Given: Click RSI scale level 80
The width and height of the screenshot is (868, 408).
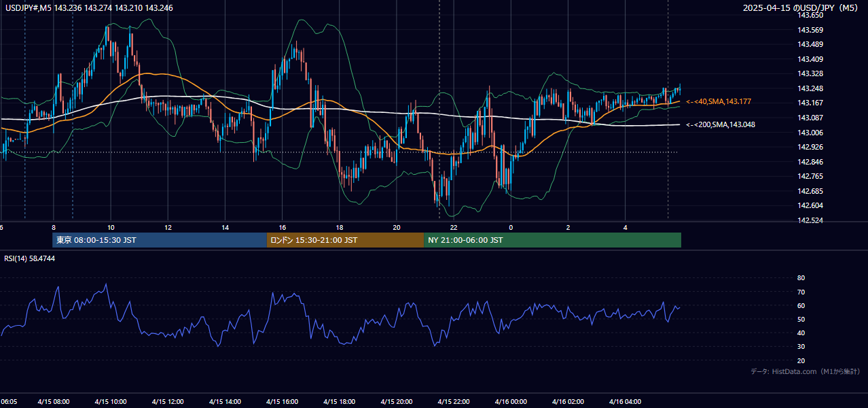Looking at the screenshot, I should click(801, 278).
